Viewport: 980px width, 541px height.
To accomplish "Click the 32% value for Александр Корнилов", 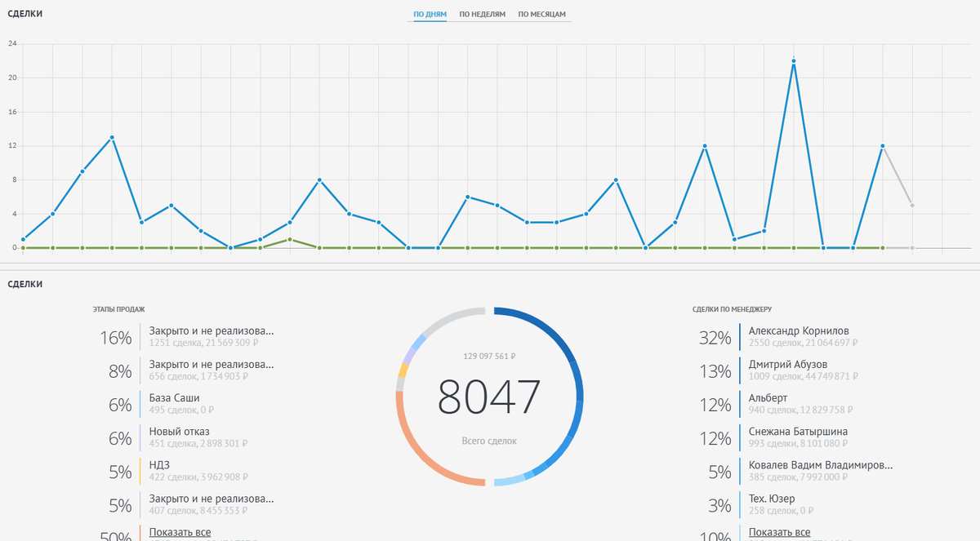I will click(x=715, y=338).
